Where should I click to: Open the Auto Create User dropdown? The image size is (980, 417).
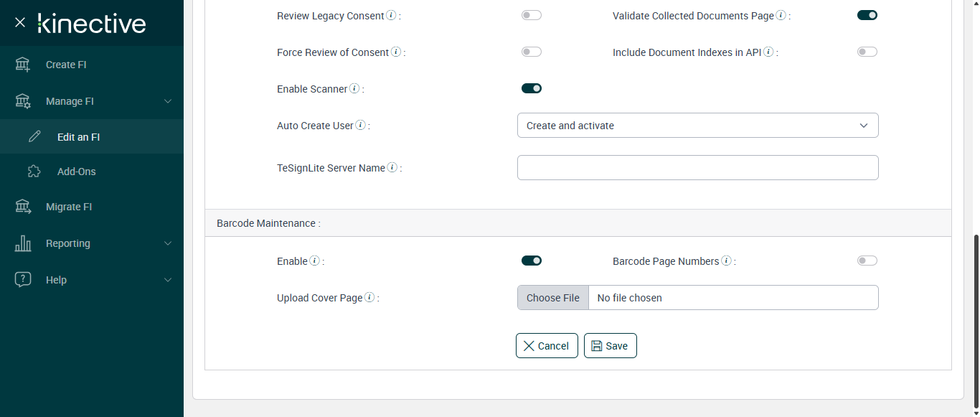click(697, 126)
